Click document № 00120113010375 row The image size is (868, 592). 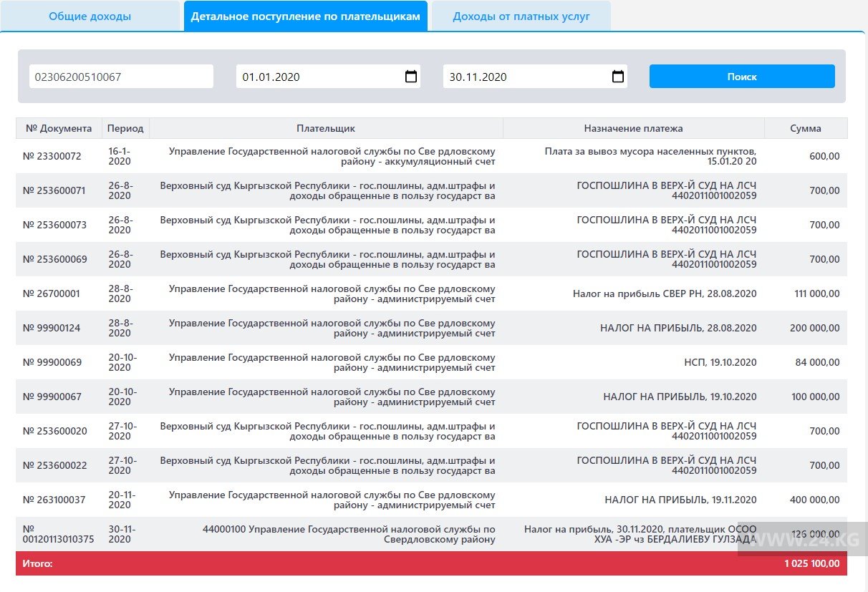pyautogui.click(x=58, y=534)
